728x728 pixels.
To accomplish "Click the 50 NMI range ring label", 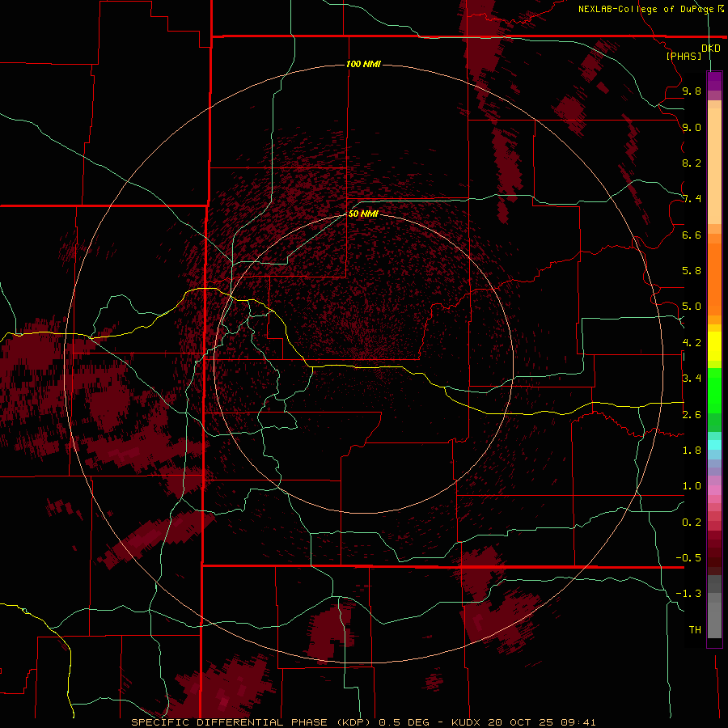I will [x=363, y=214].
